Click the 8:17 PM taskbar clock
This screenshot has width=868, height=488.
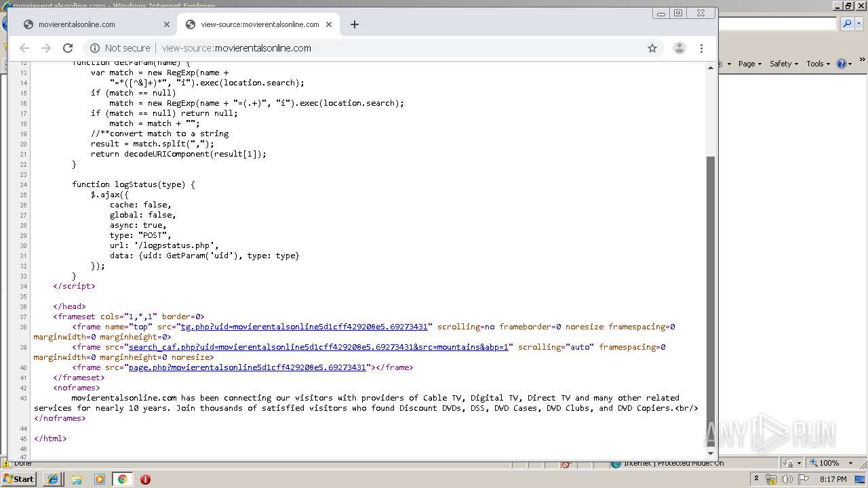coord(833,479)
